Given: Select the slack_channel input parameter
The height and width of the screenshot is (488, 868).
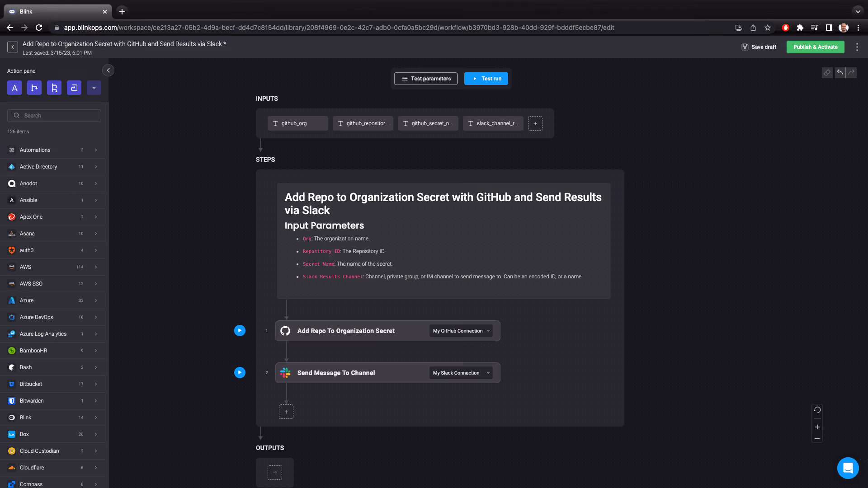Looking at the screenshot, I should pos(493,123).
